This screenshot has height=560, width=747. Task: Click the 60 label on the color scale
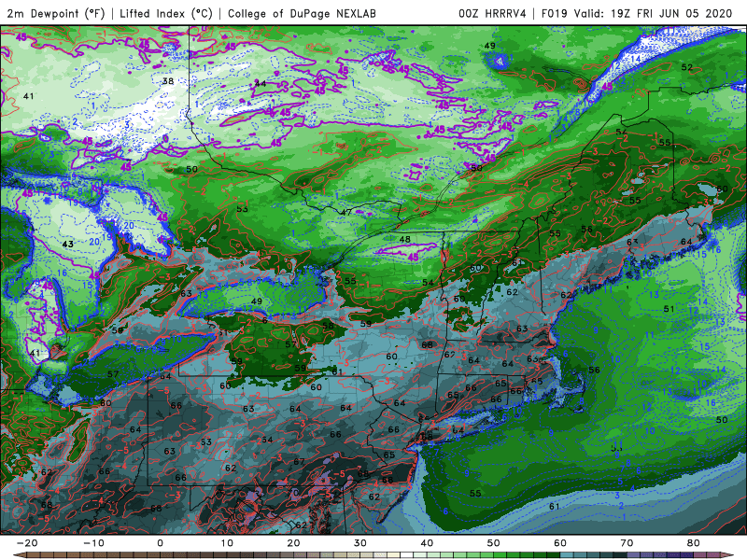[x=560, y=543]
